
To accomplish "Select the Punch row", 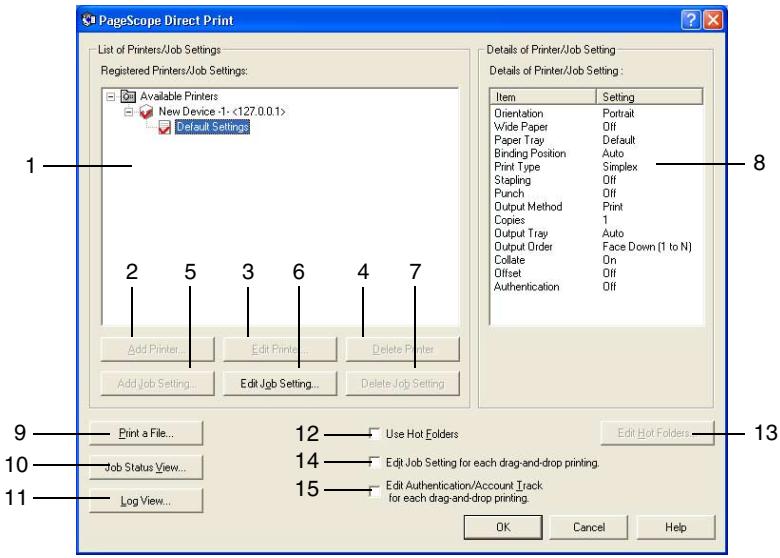I will pos(597,193).
